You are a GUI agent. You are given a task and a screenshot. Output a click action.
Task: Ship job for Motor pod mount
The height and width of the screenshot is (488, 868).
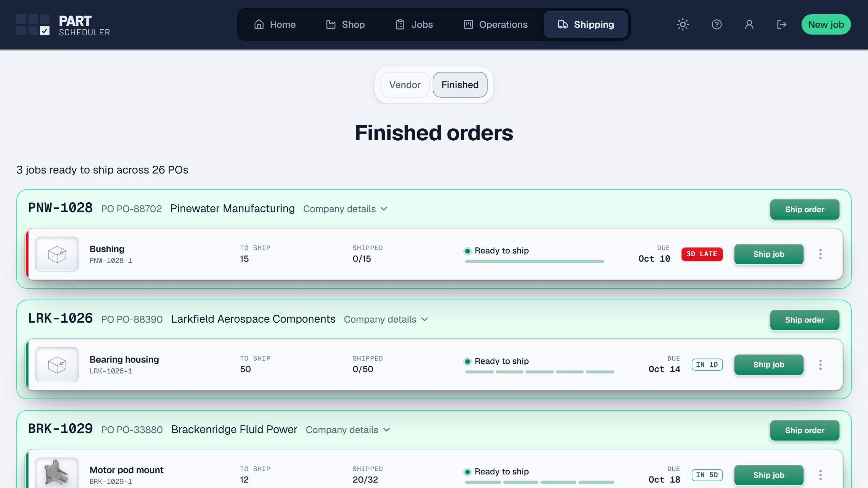769,475
